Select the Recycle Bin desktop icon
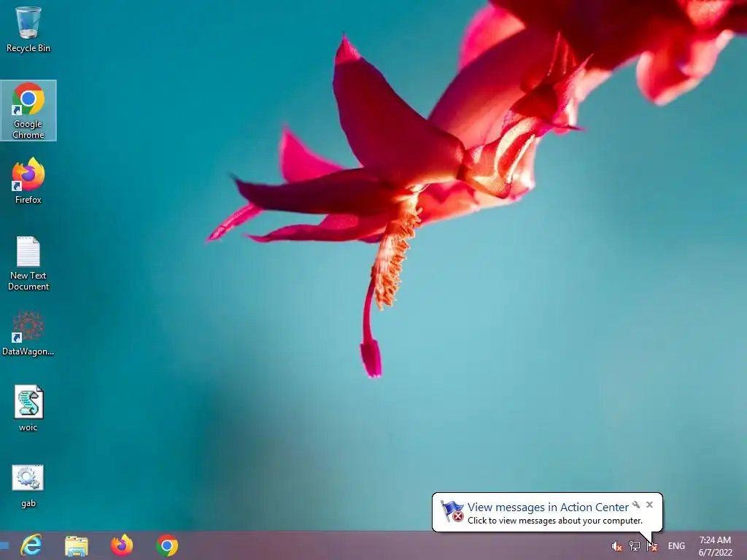The image size is (747, 560). 28,29
